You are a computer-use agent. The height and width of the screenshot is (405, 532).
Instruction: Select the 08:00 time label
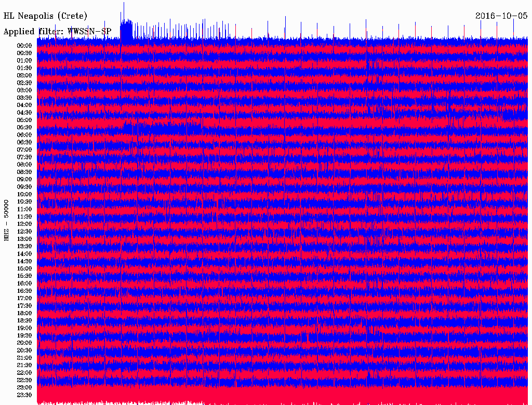click(24, 165)
